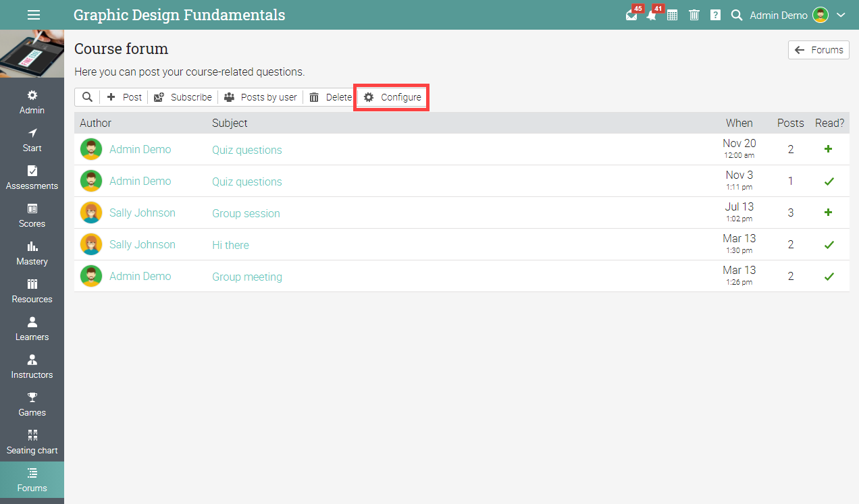Open Seating chart in the sidebar
The image size is (859, 504).
point(32,443)
